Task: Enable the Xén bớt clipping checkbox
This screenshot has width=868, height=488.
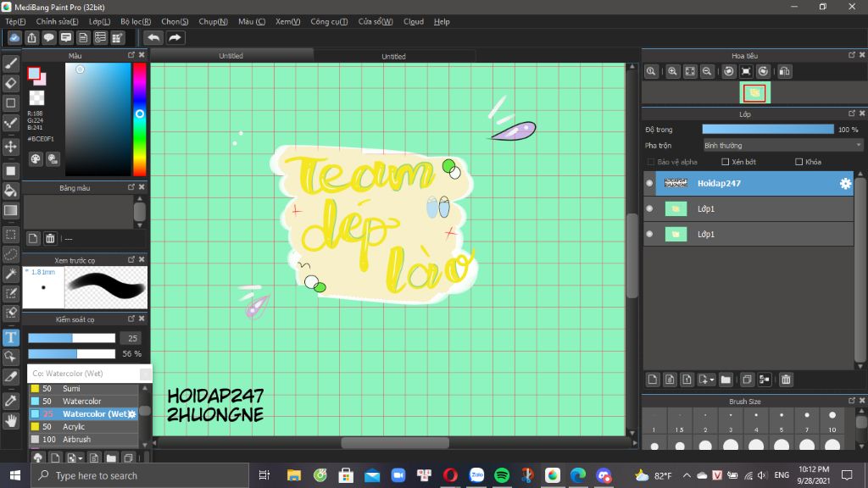Action: 725,162
